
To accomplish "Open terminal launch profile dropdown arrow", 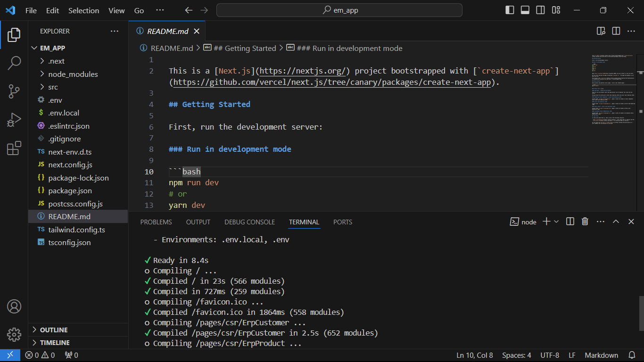I will pos(556,222).
